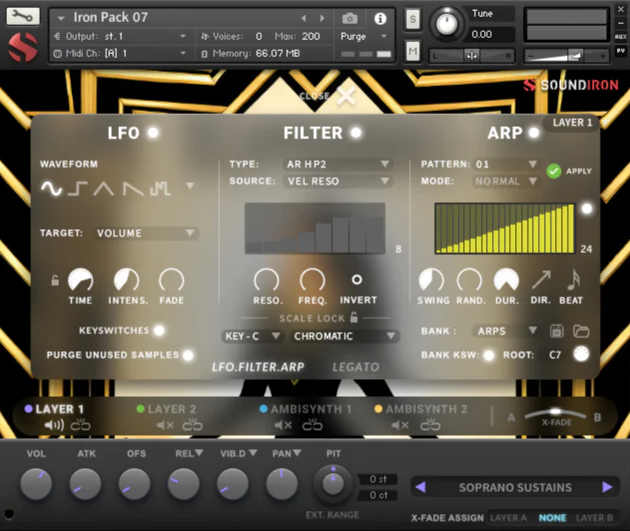Click the wrench settings icon
This screenshot has width=630, height=531.
click(22, 16)
